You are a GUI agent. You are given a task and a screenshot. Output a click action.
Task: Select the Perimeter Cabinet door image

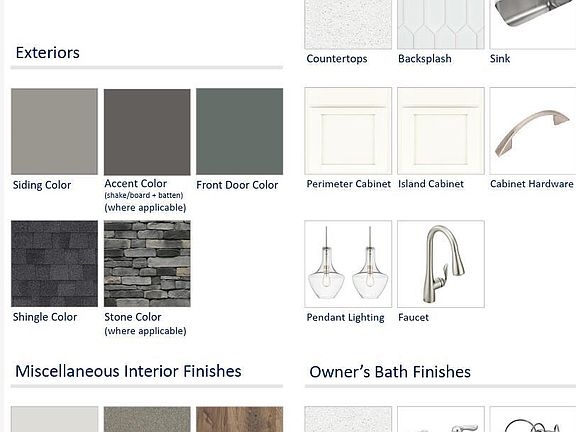pyautogui.click(x=348, y=131)
